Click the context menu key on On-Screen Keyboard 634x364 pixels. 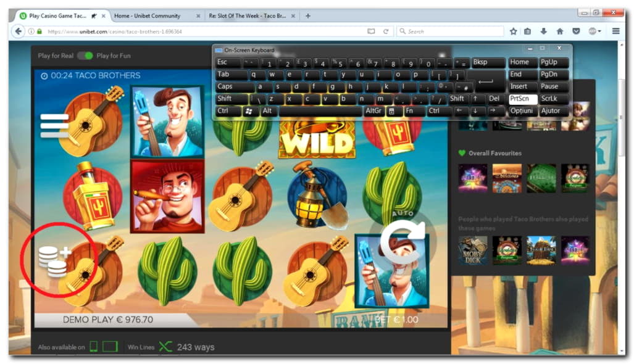coord(393,110)
